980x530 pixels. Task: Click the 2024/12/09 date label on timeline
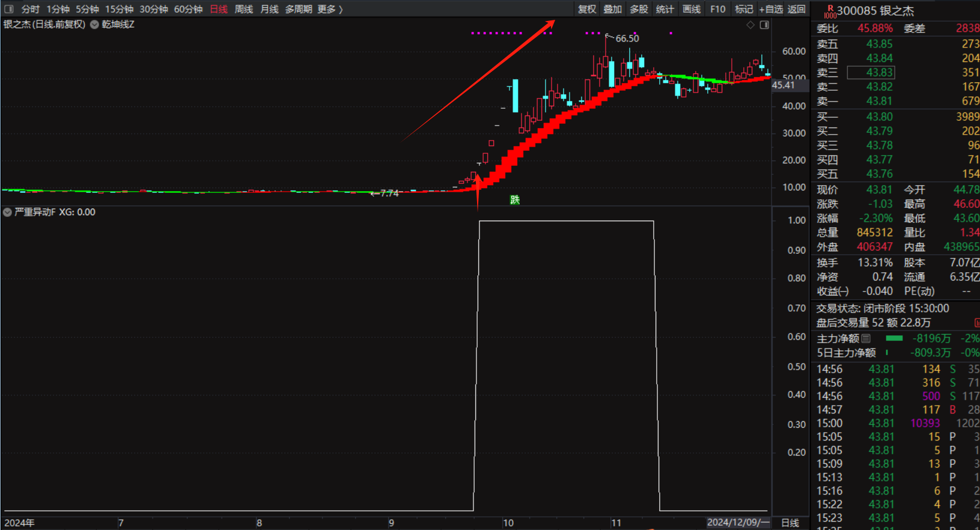(x=737, y=522)
